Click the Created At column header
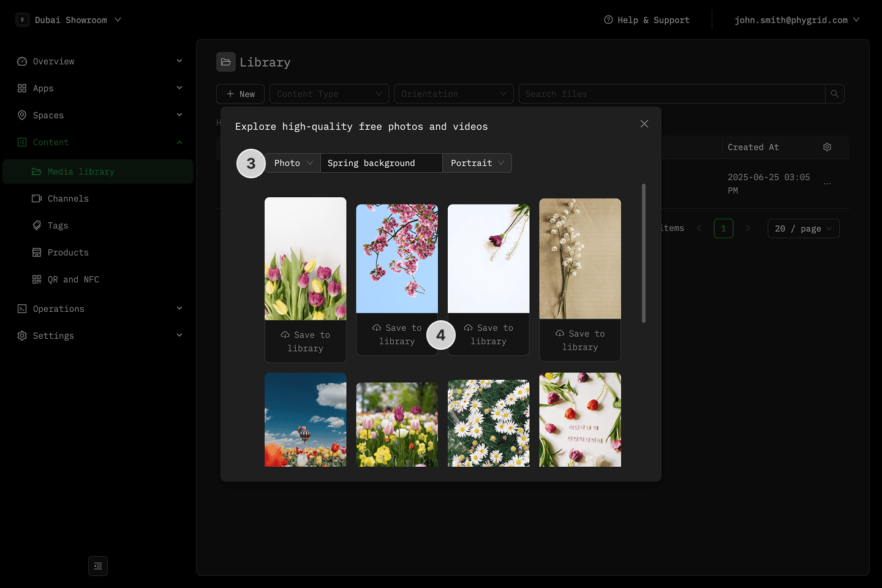The width and height of the screenshot is (882, 588). pos(753,147)
